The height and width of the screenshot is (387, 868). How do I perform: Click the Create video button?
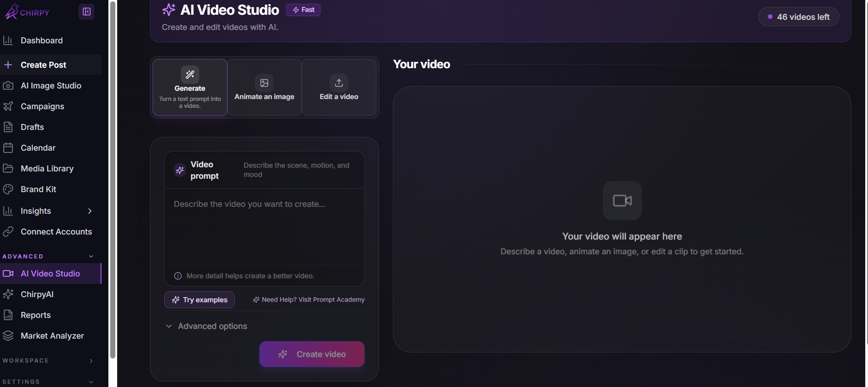[312, 354]
